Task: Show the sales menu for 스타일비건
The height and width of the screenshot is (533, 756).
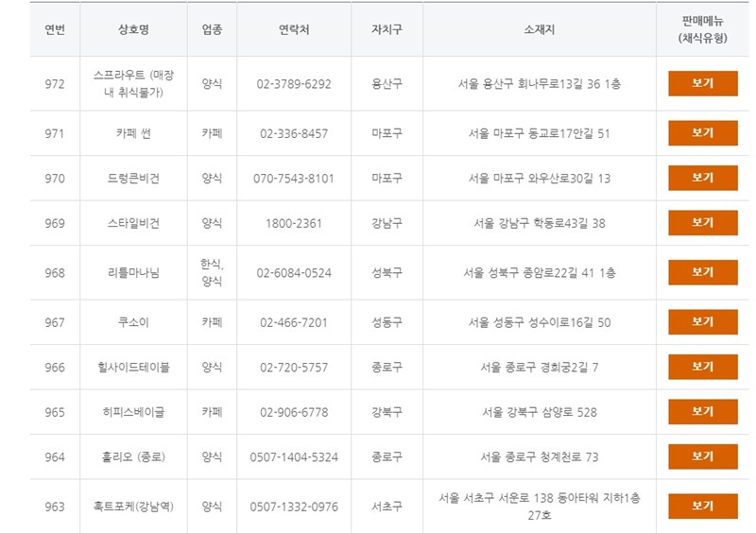Action: 702,223
